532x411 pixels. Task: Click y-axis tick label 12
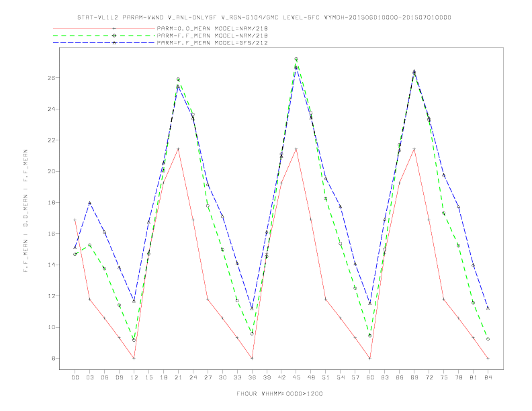(x=51, y=296)
